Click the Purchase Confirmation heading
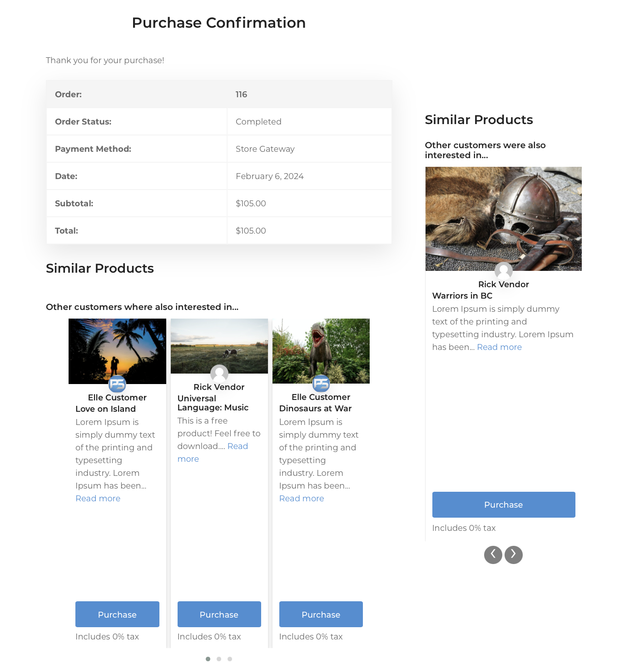This screenshot has height=669, width=644. tap(219, 23)
